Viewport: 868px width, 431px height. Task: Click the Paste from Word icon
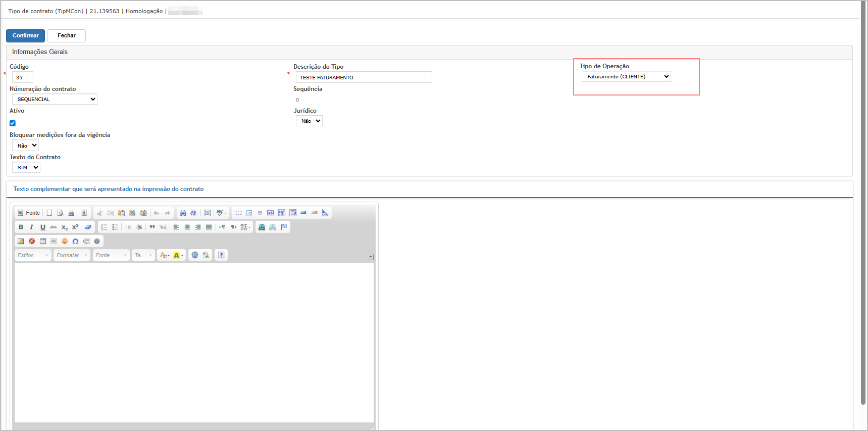(143, 213)
